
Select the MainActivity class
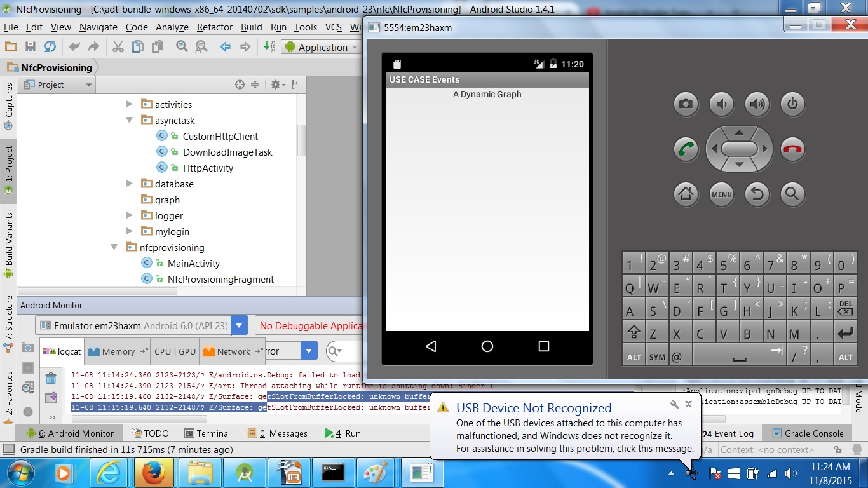point(194,263)
